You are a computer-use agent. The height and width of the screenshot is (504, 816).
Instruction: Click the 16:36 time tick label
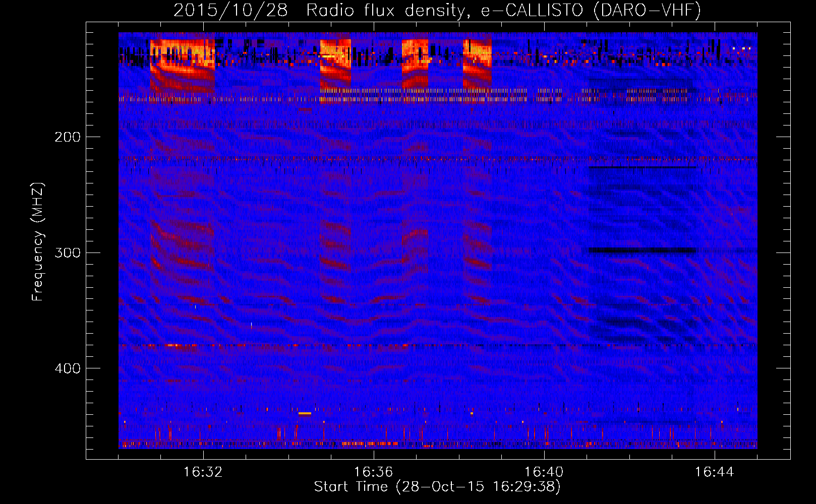point(373,472)
